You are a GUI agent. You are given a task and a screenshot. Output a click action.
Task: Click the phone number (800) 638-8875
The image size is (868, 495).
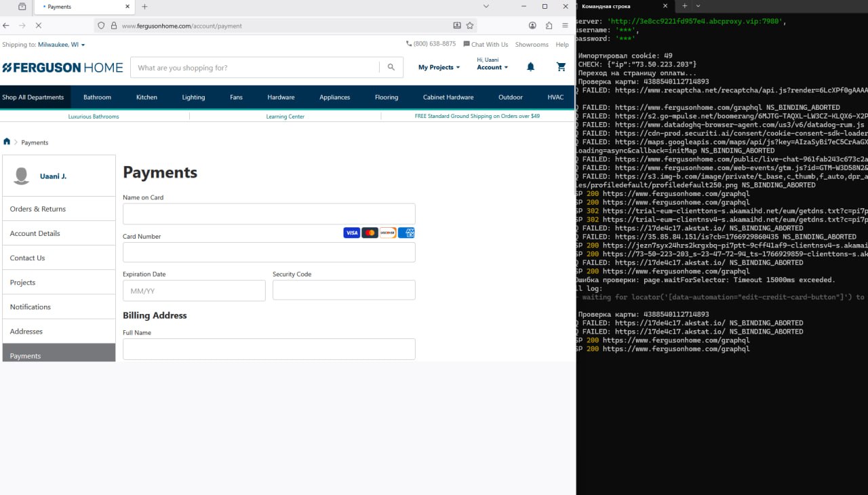(431, 44)
